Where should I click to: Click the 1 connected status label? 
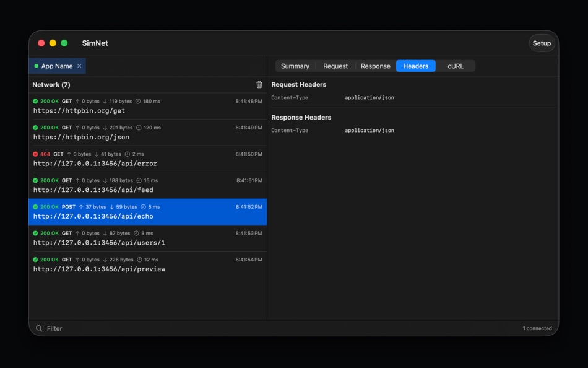[536, 328]
